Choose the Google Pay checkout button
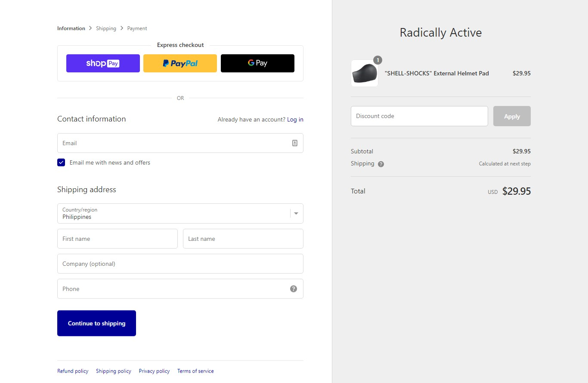The height and width of the screenshot is (383, 588). (257, 63)
